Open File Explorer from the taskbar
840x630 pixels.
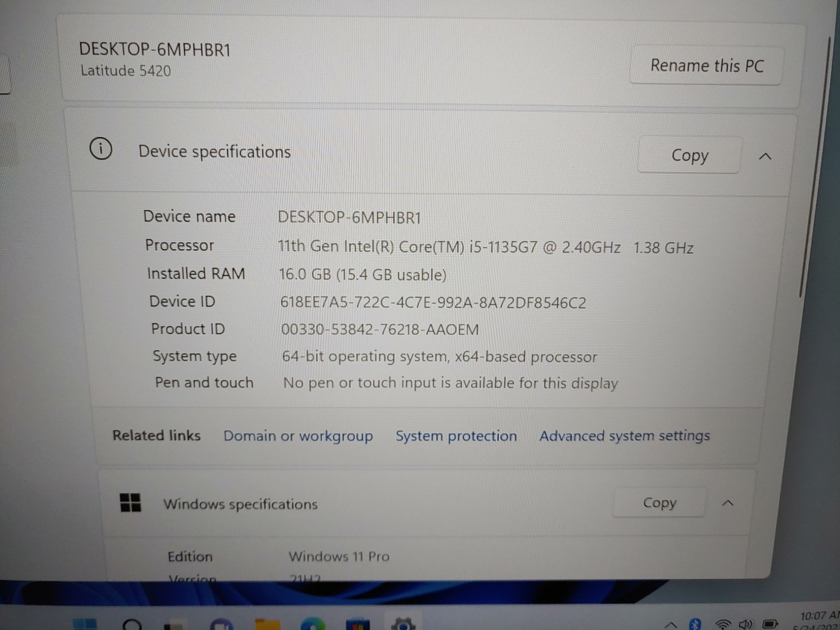point(267,624)
